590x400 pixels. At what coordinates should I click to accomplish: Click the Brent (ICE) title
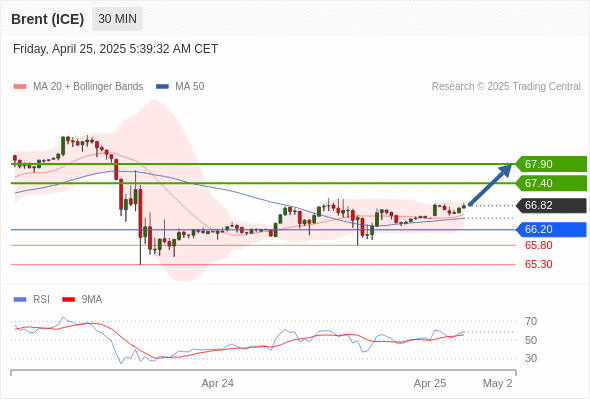click(47, 19)
